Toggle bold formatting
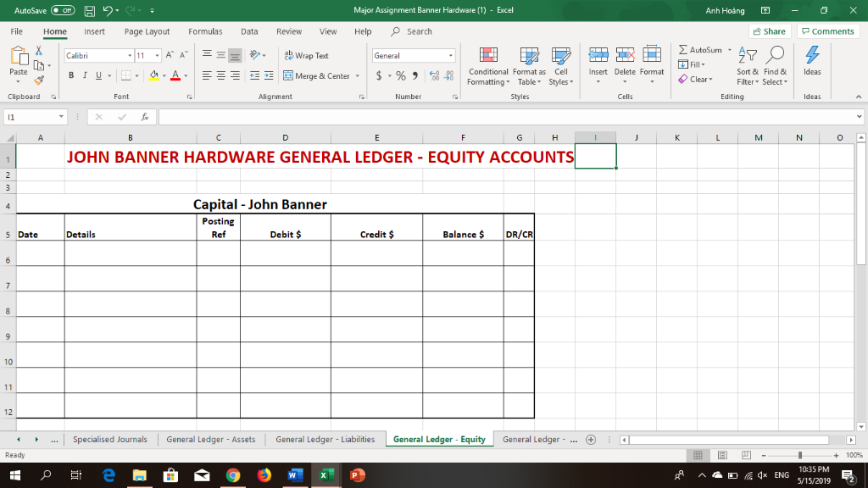This screenshot has width=868, height=488. [71, 75]
